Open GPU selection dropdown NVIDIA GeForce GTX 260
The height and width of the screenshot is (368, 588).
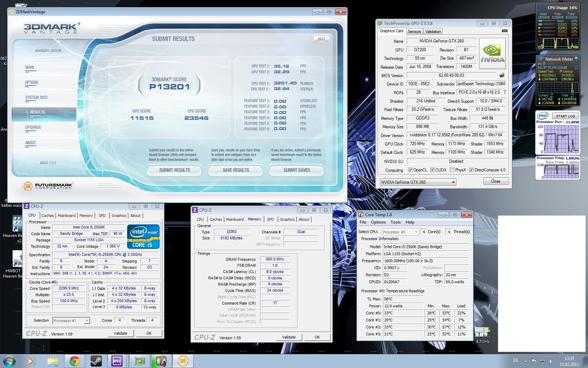(x=418, y=182)
